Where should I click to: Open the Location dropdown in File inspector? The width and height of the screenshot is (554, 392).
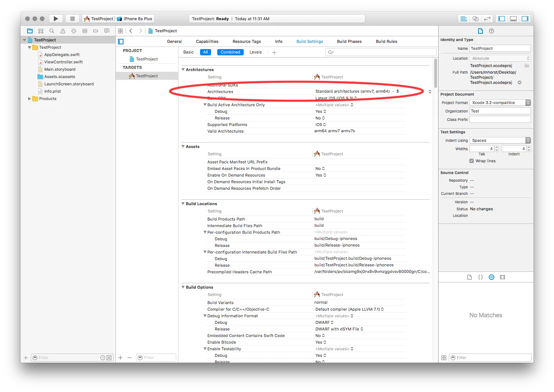point(500,59)
